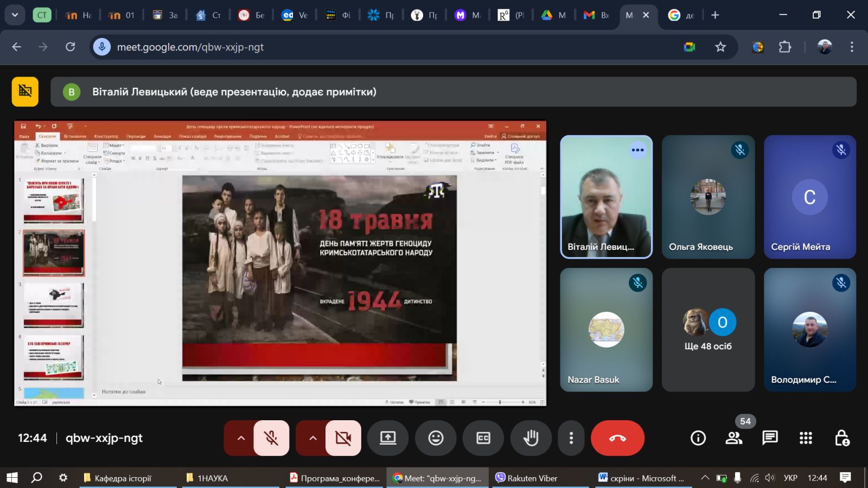The height and width of the screenshot is (488, 868).
Task: Select Сергій Мейта participant tile
Action: 810,197
